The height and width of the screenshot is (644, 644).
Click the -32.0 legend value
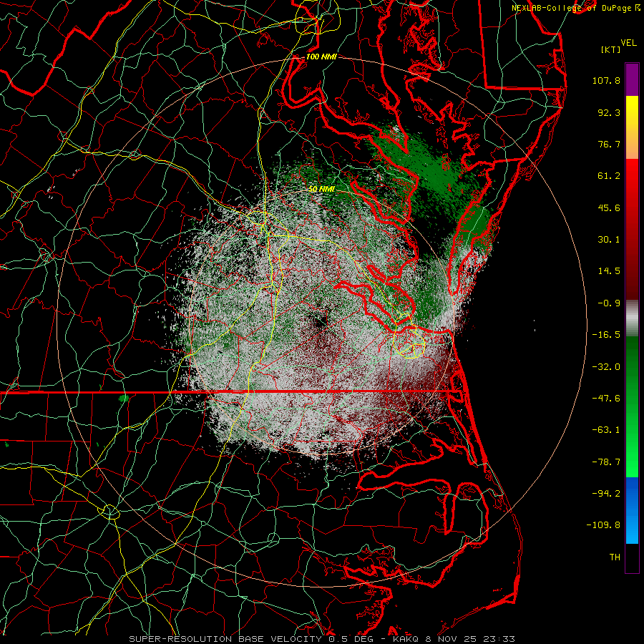click(606, 367)
